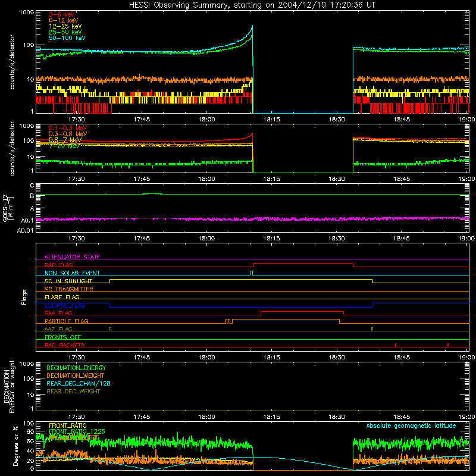Select the FLARE_FLAG label
Viewport: 476px width, 476px height.
(62, 297)
